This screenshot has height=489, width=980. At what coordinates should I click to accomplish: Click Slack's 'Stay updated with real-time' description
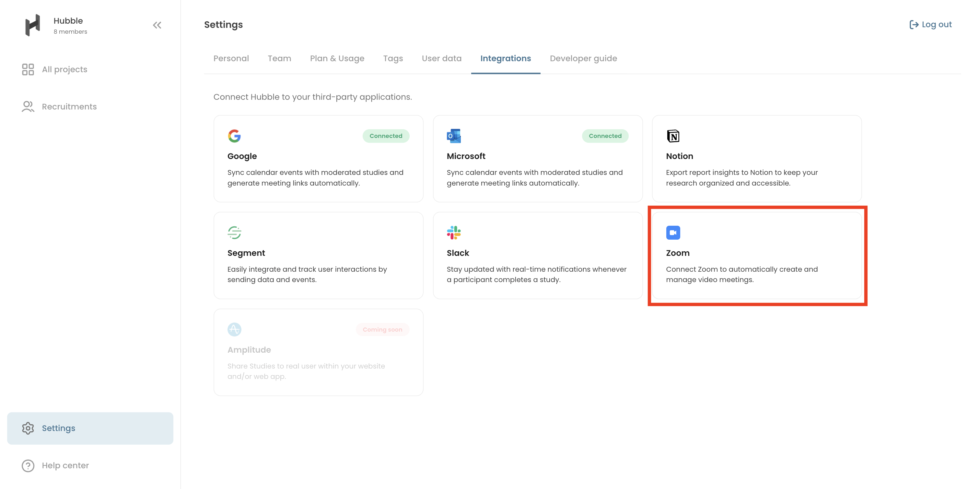536,274
